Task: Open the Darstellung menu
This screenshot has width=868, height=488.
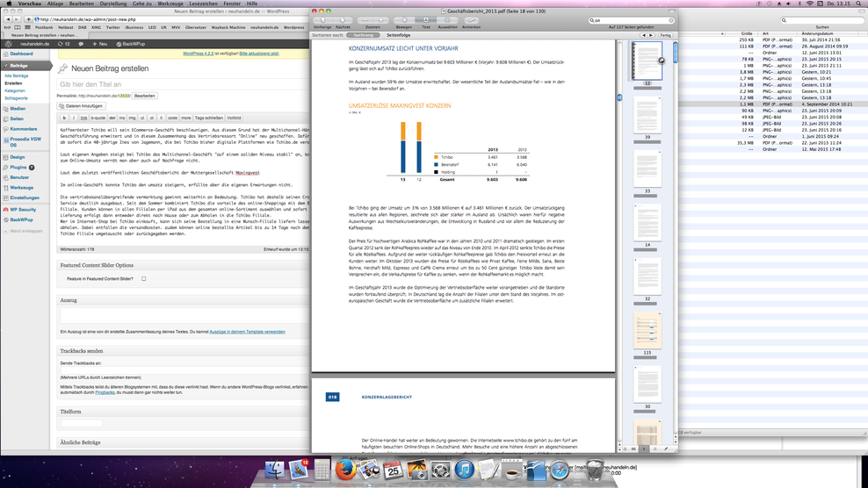Action: (113, 4)
